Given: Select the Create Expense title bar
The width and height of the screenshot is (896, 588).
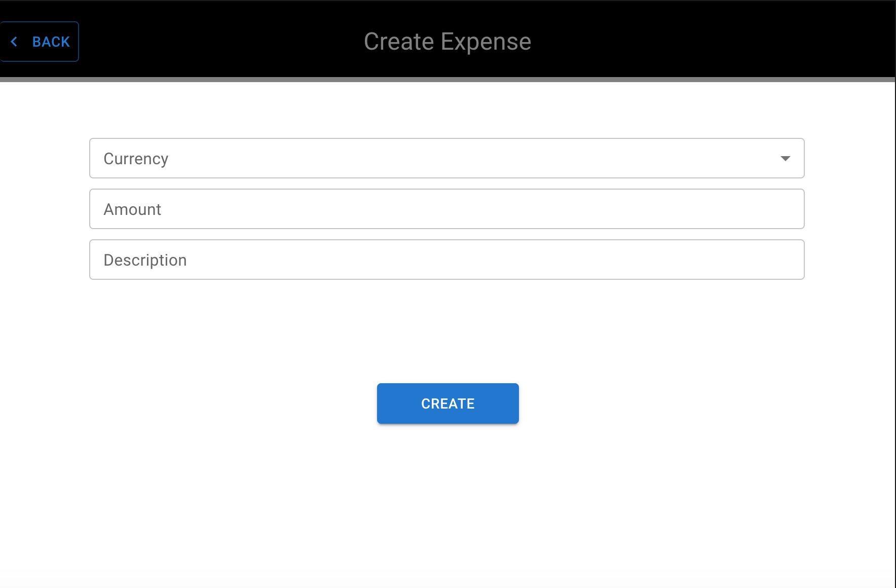Looking at the screenshot, I should pyautogui.click(x=447, y=41).
